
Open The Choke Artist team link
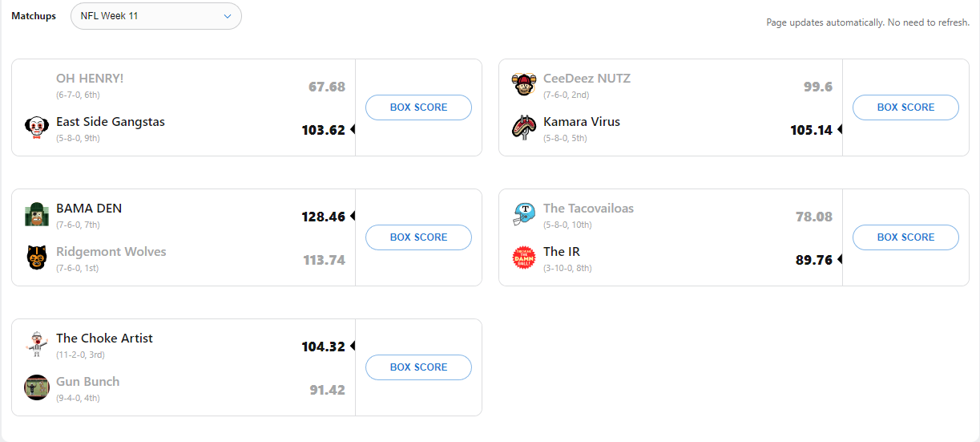click(104, 339)
